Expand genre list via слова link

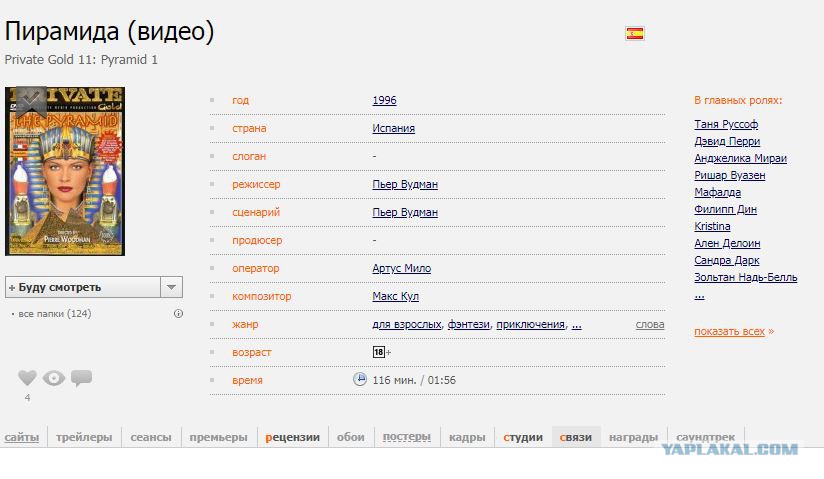pos(649,324)
